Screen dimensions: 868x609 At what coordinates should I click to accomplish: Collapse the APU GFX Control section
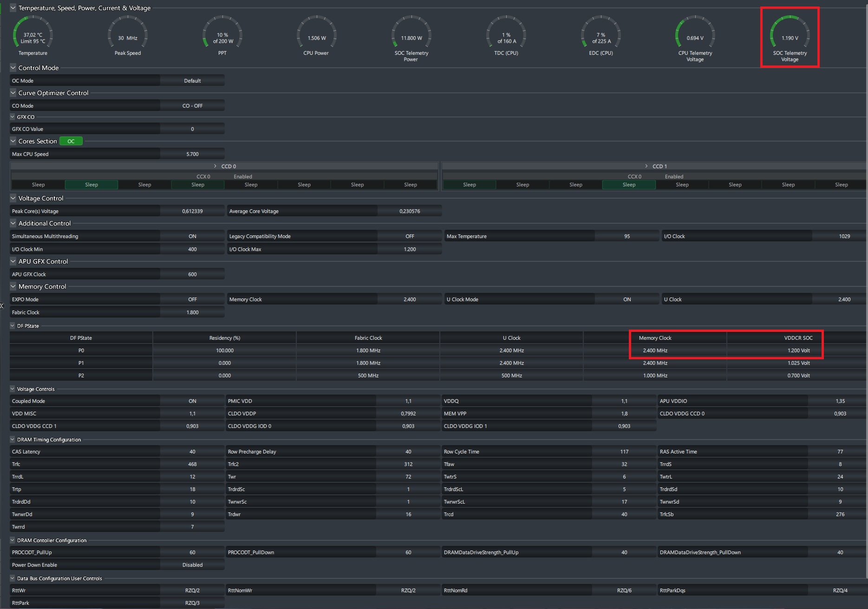click(x=13, y=261)
